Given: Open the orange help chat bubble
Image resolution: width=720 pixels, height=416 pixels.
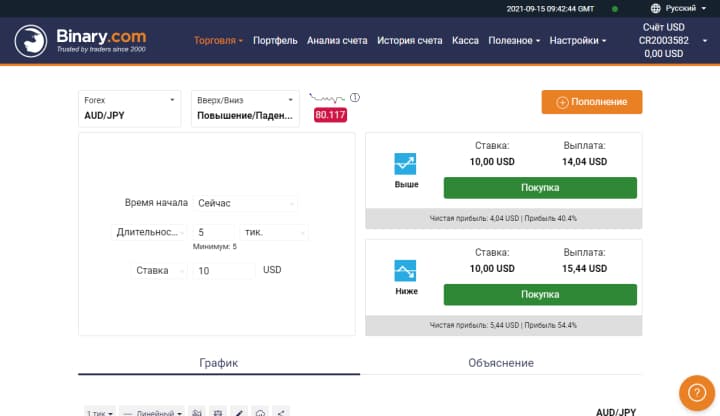Looking at the screenshot, I should pyautogui.click(x=697, y=393).
